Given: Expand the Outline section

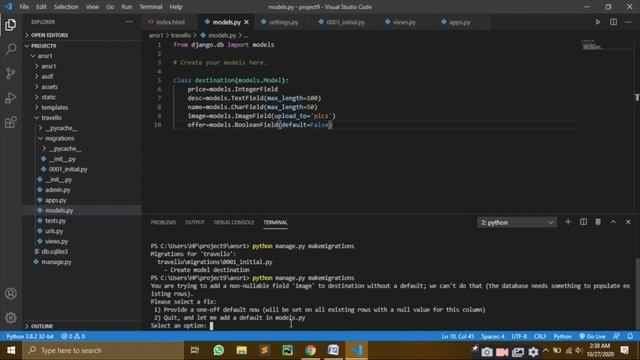Looking at the screenshot, I should point(82,326).
